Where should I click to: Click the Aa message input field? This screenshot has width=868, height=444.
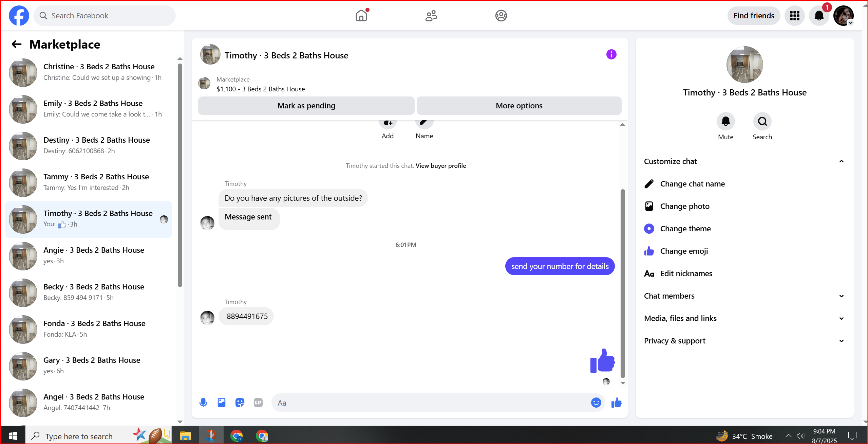[431, 403]
